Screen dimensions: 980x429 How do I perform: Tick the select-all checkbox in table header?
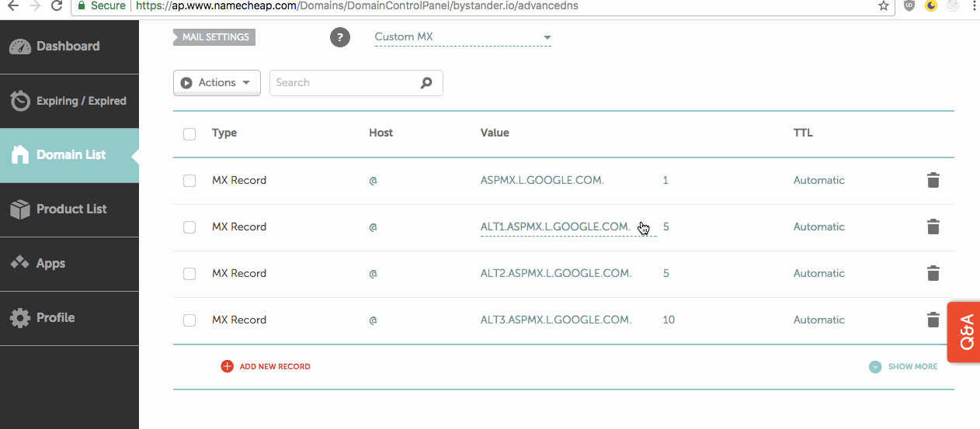tap(189, 133)
